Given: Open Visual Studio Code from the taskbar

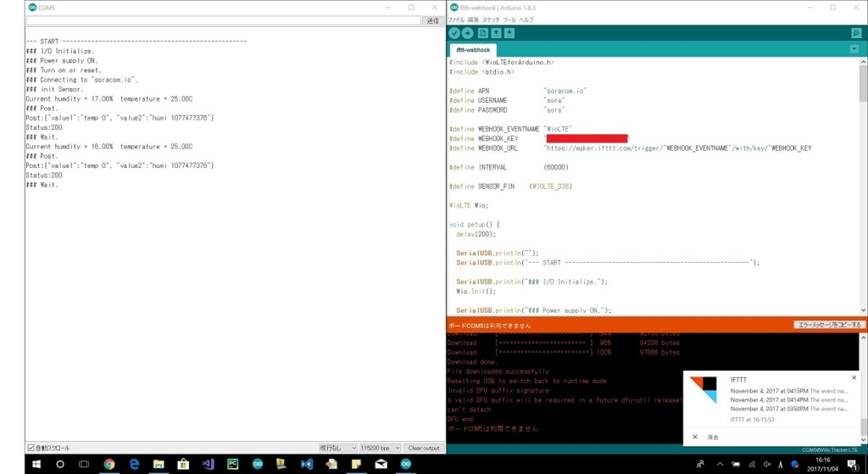Looking at the screenshot, I should pyautogui.click(x=307, y=464).
